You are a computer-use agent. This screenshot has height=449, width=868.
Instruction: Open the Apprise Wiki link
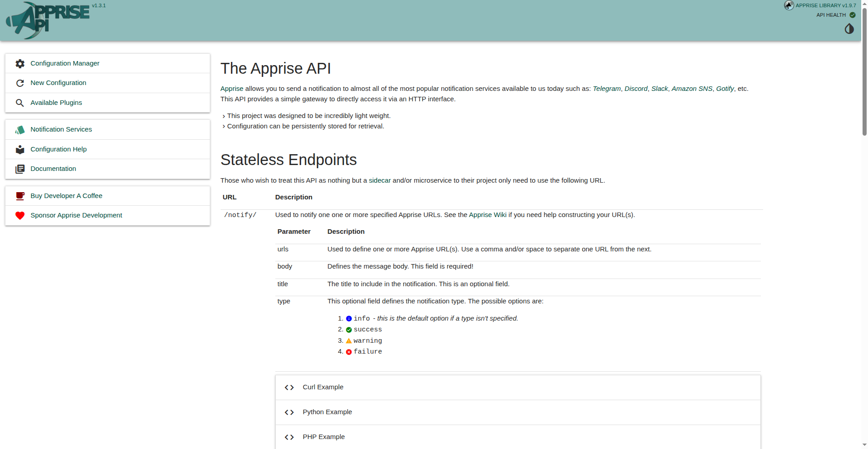(x=487, y=215)
